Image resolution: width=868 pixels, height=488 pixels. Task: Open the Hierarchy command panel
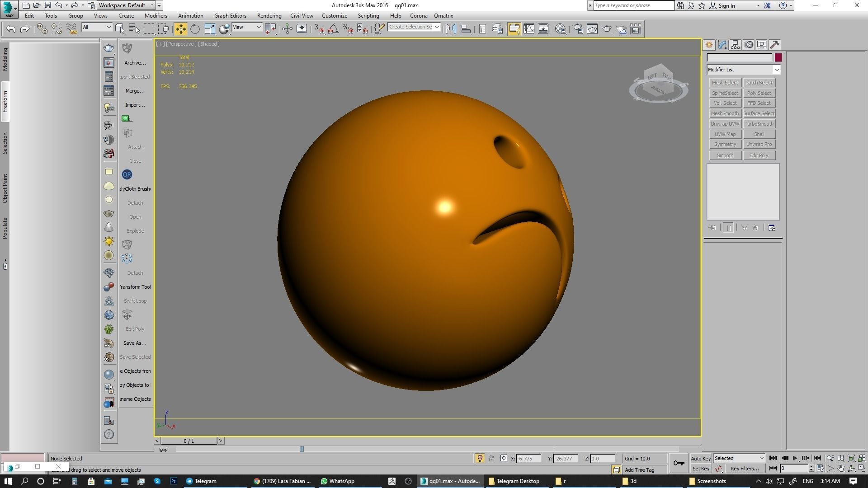click(735, 45)
